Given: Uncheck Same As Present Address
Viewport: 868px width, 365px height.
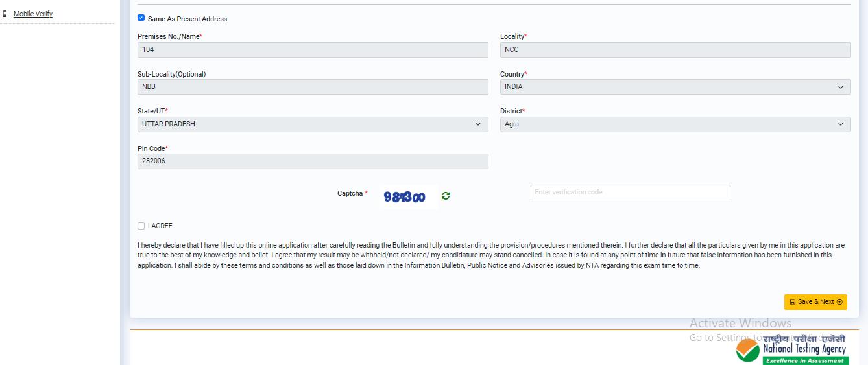Looking at the screenshot, I should point(141,18).
